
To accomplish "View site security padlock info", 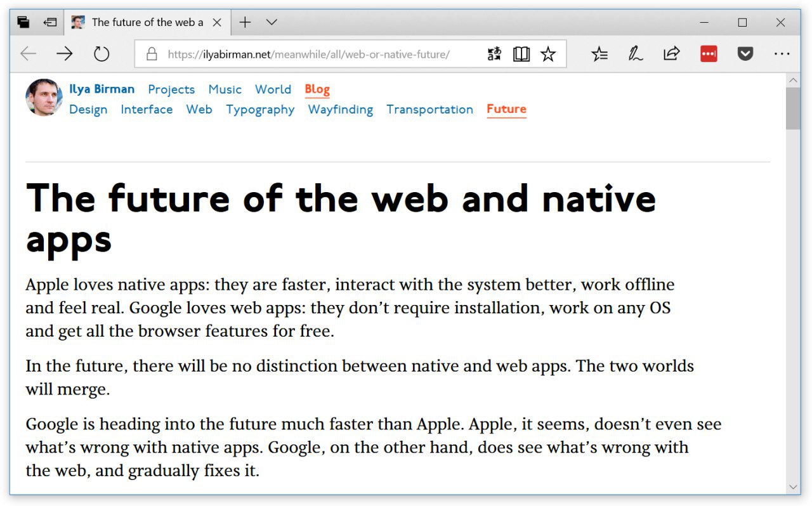I will click(x=152, y=54).
